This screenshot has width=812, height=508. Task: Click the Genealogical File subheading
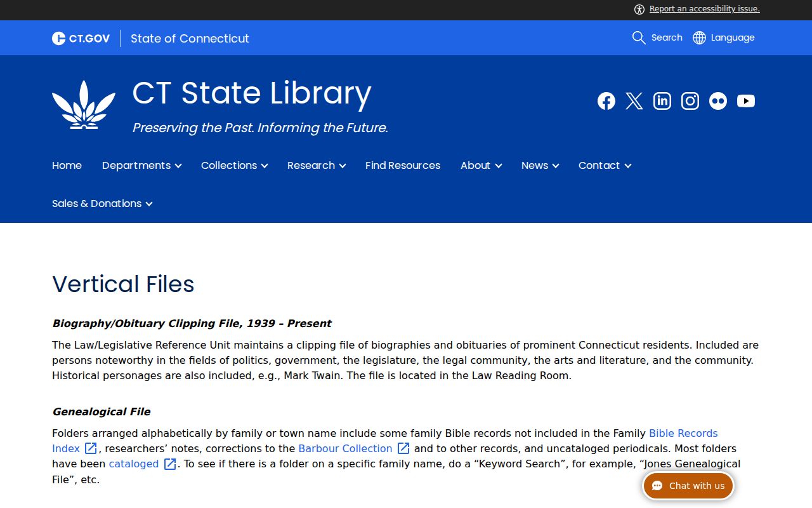pyautogui.click(x=101, y=411)
